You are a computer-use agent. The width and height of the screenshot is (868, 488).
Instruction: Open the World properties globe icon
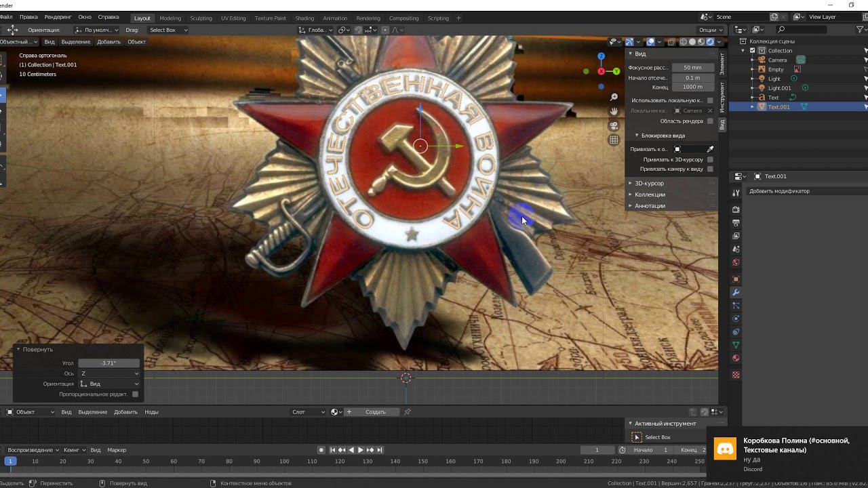[x=736, y=262]
